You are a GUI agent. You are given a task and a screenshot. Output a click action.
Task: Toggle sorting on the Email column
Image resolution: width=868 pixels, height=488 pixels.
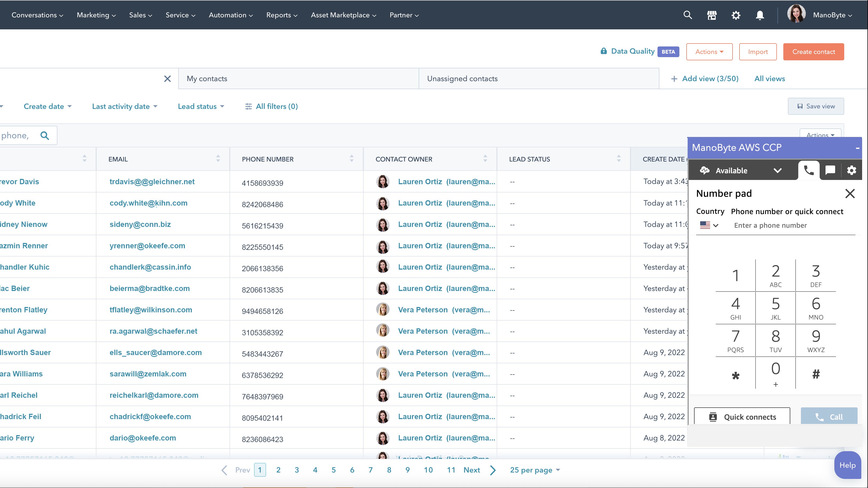(x=218, y=159)
